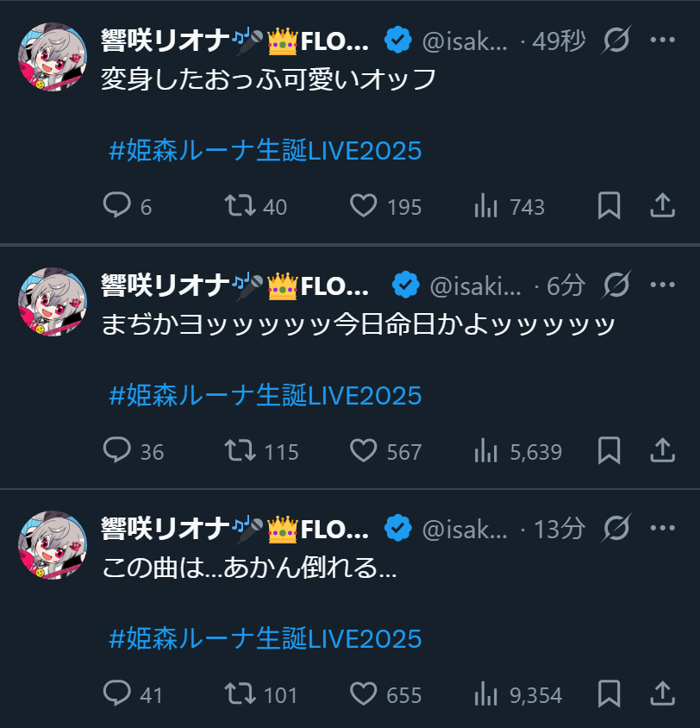Open hashtag #姫森ルーナ生誕LIVE2025 in first post

266,151
